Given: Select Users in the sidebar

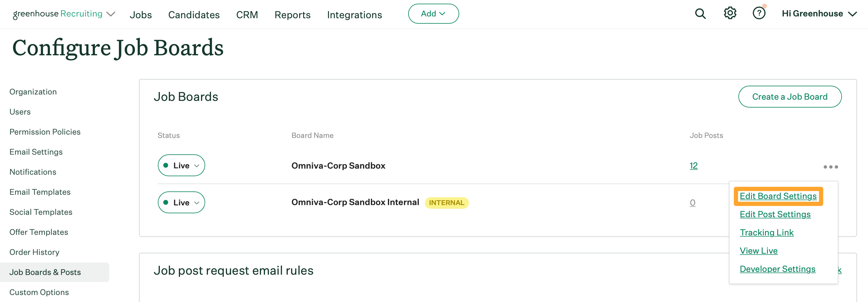Looking at the screenshot, I should (20, 112).
